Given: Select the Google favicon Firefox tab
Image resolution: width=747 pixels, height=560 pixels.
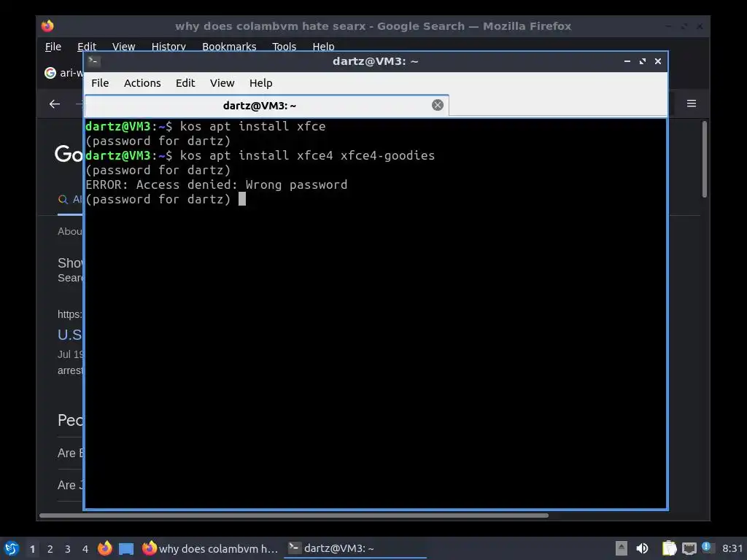Looking at the screenshot, I should point(50,73).
